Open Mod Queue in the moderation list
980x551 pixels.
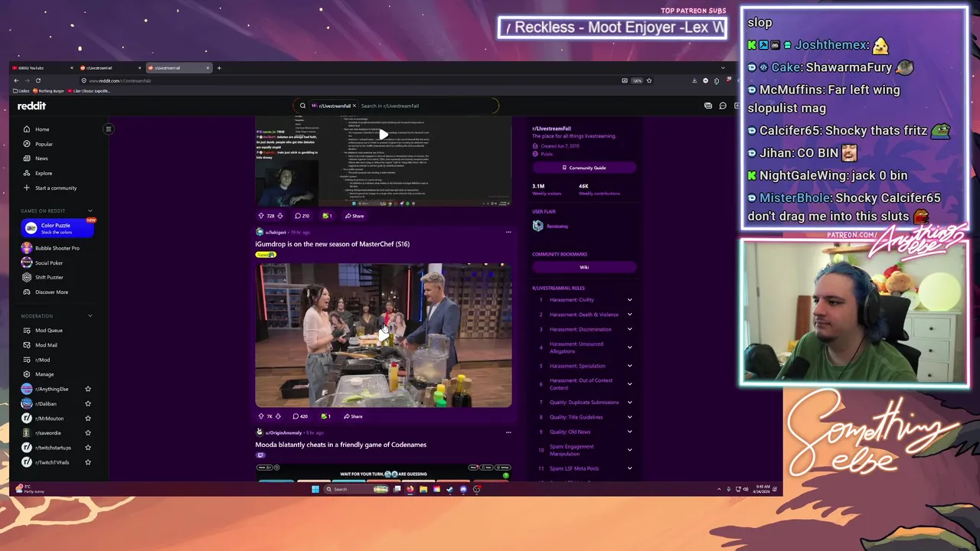[48, 331]
